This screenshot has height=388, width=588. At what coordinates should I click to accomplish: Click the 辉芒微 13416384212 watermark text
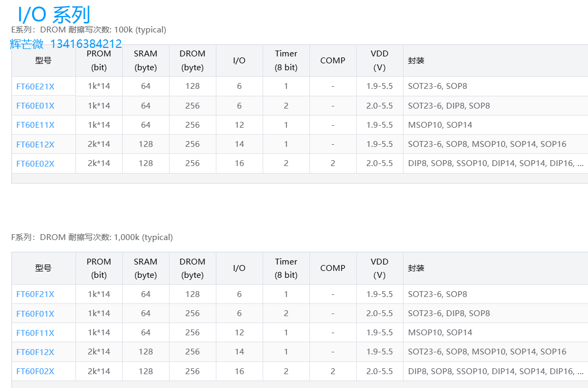coord(65,44)
